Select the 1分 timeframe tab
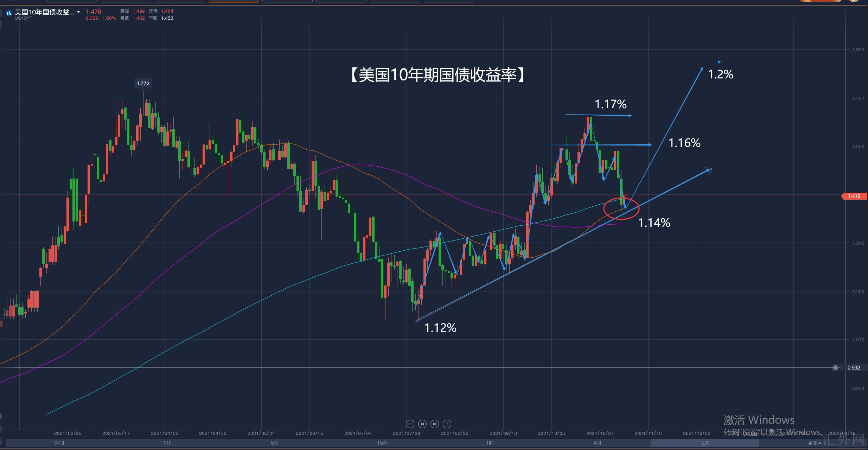Viewport: 868px width, 450px height. point(167,443)
